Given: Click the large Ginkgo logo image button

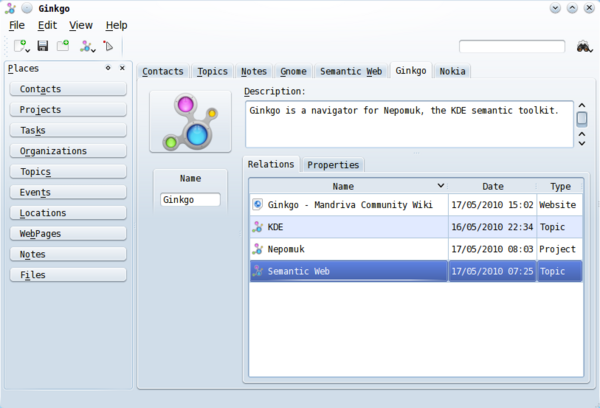Looking at the screenshot, I should 191,122.
